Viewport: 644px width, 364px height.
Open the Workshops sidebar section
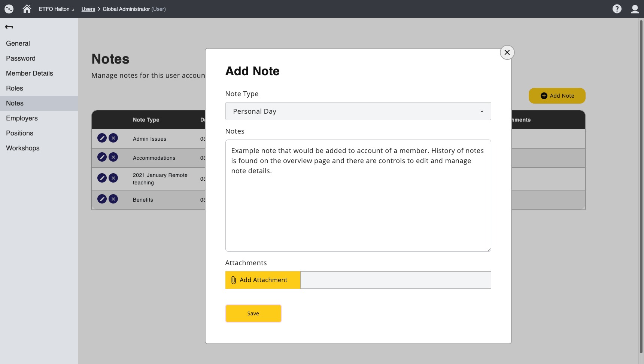[x=23, y=148]
